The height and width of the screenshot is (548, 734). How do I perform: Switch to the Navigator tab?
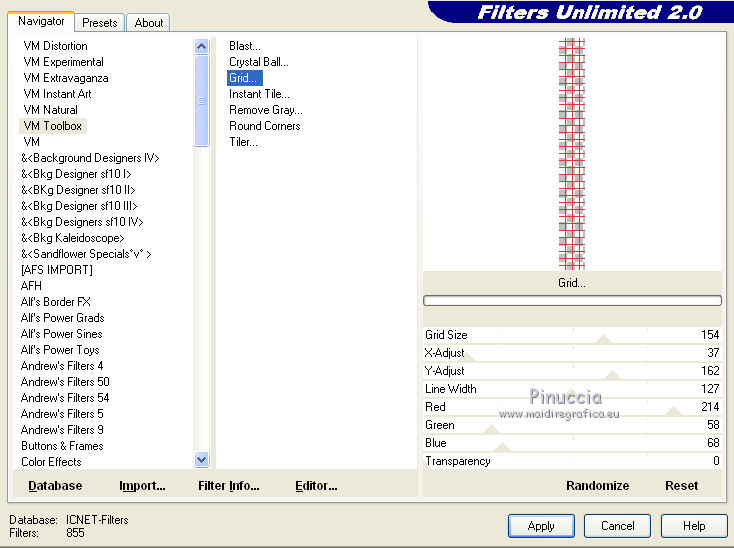[41, 21]
